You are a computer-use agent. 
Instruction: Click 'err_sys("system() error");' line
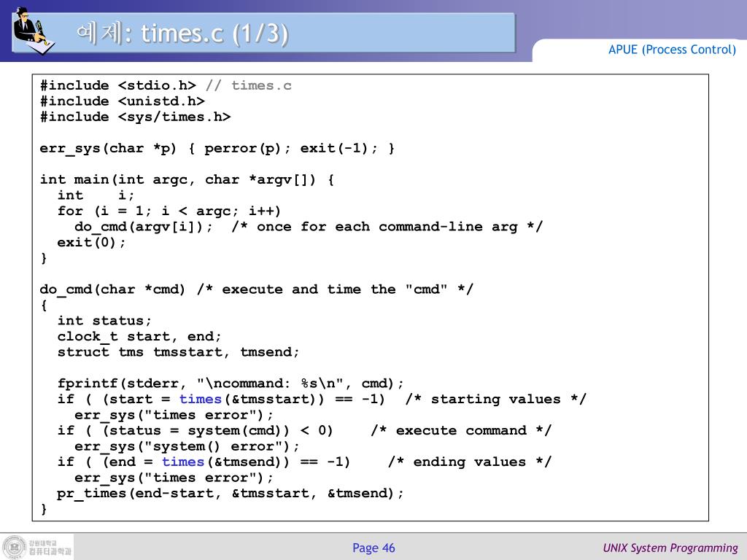tap(187, 447)
